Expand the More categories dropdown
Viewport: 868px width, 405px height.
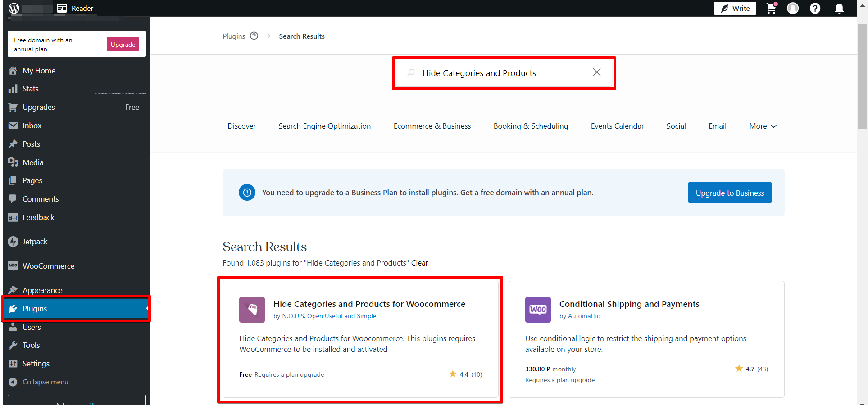[x=763, y=126]
